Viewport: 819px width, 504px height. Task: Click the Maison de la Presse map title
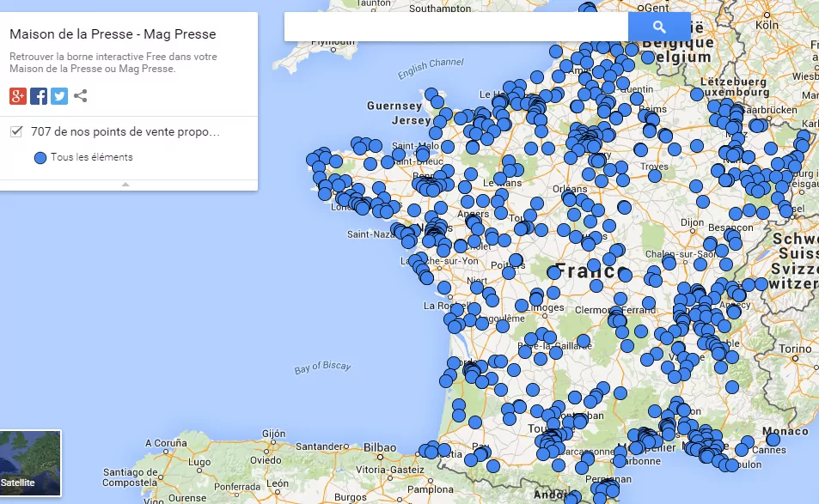(113, 34)
